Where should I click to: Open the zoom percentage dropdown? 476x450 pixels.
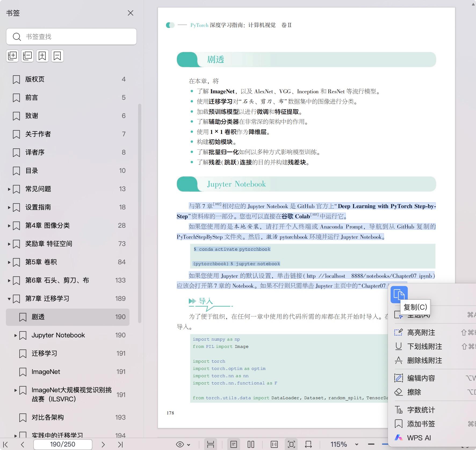point(357,444)
